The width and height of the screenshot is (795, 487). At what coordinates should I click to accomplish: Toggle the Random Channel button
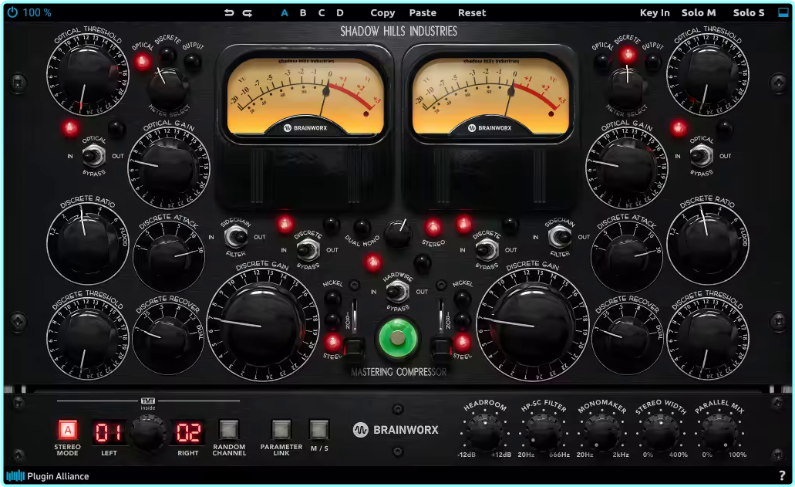pos(229,430)
